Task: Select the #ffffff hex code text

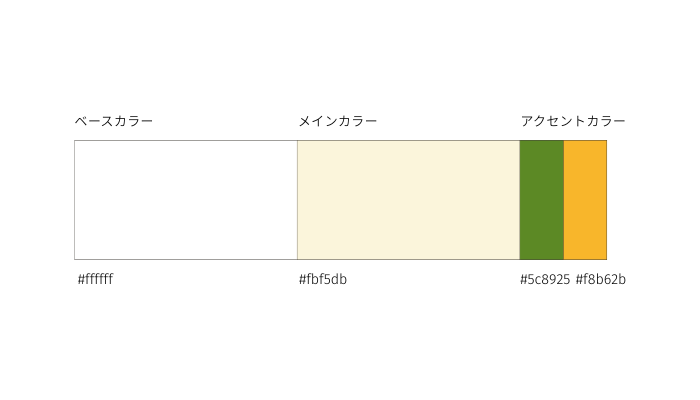Action: (95, 279)
